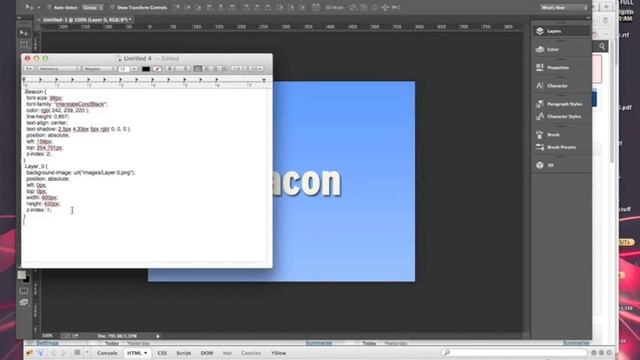Viewport: 640px width, 360px height.
Task: Click the font size field in TextEdit
Action: click(124, 69)
